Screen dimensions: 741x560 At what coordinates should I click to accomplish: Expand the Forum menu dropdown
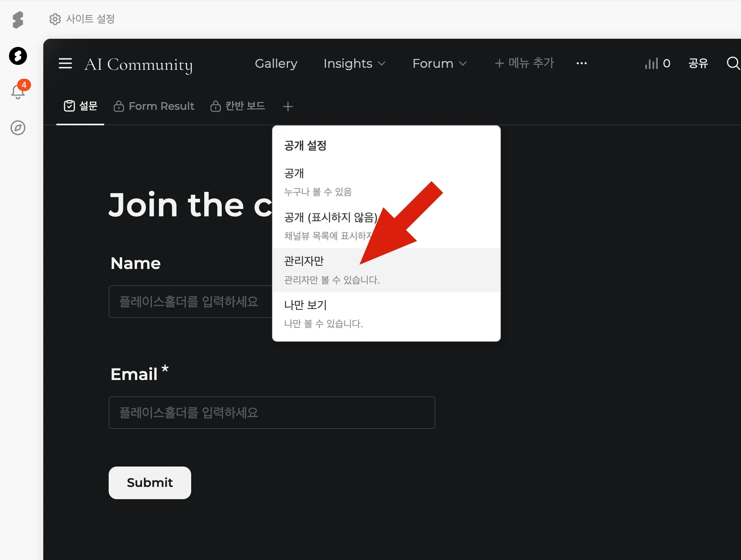tap(439, 64)
